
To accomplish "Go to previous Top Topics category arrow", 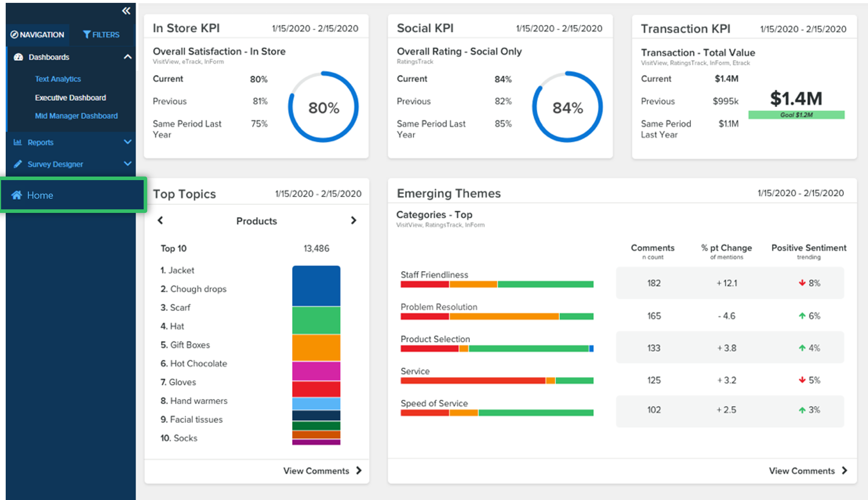I will point(160,220).
